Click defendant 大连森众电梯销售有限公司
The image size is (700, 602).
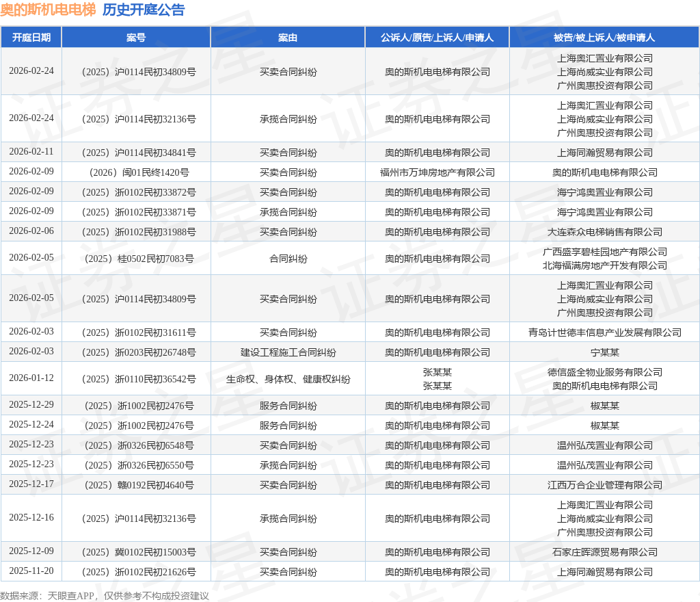(604, 232)
